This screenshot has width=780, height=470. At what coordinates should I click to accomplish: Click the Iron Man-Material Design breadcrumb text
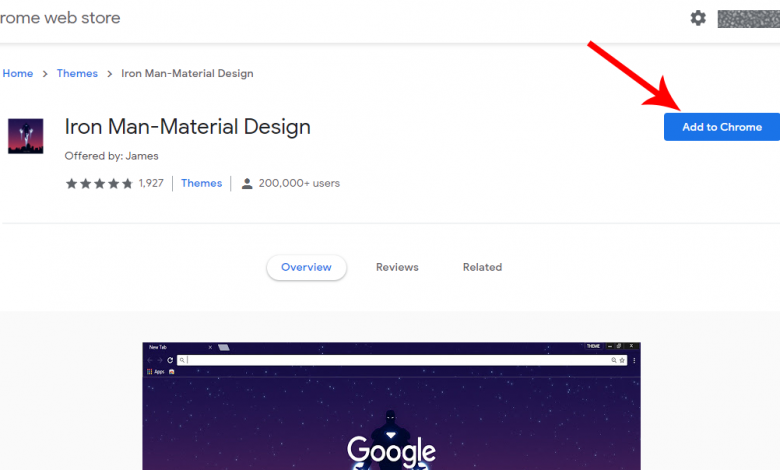click(187, 74)
